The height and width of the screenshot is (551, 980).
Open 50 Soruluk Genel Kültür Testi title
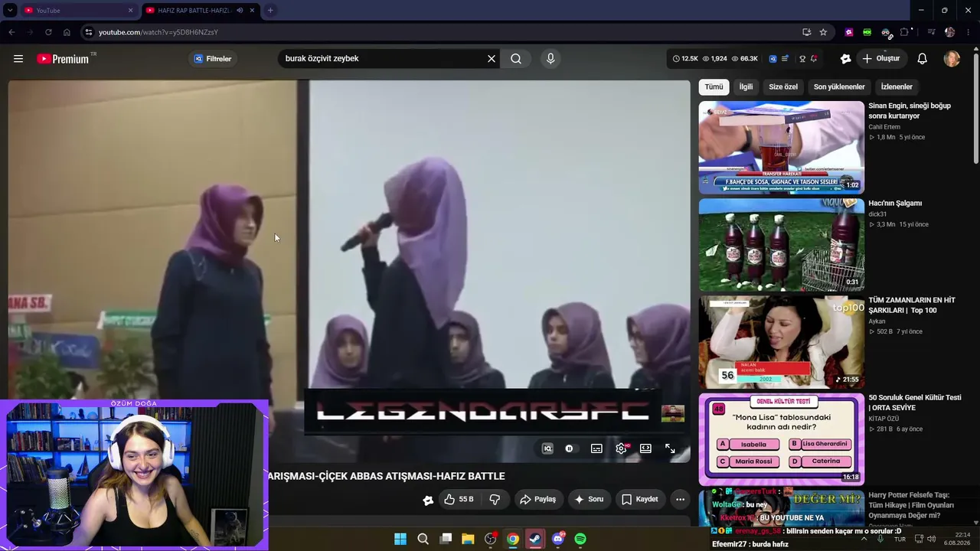tap(915, 403)
